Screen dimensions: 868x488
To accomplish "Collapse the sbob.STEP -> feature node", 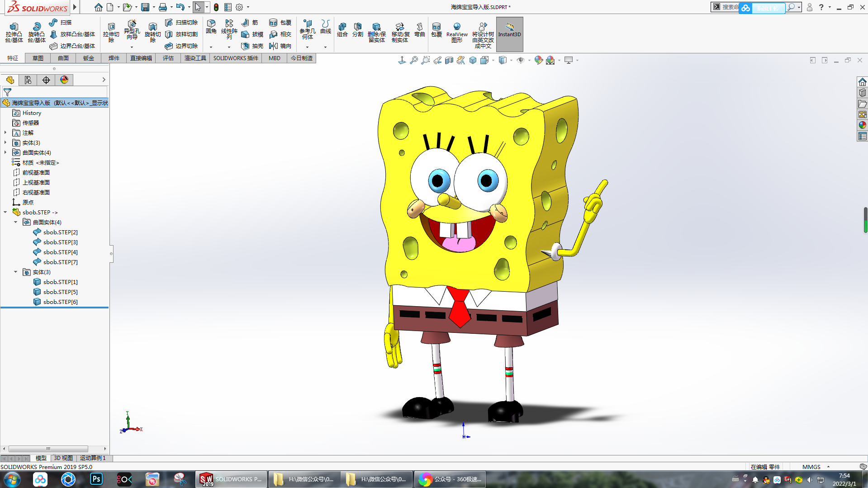I will point(5,212).
